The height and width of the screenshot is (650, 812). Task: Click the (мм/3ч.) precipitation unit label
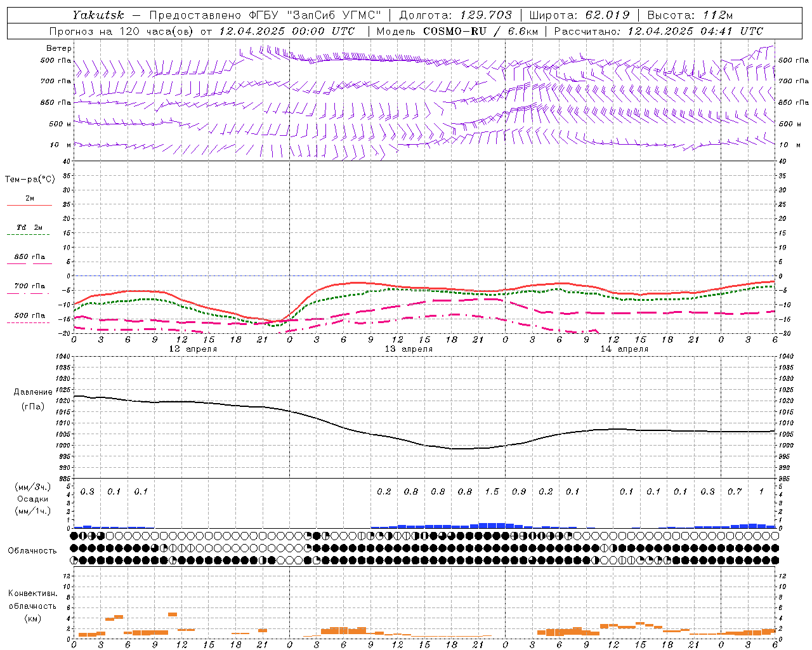click(32, 487)
